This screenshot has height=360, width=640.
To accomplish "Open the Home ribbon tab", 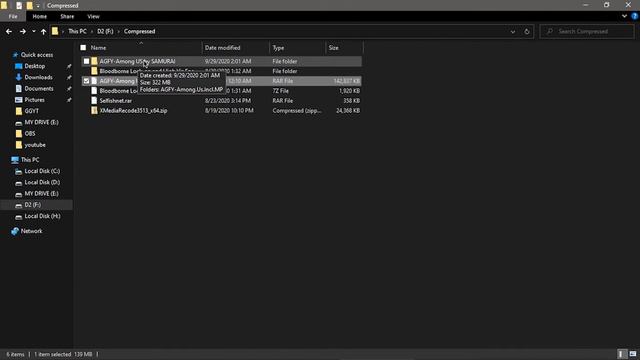I will (x=40, y=16).
